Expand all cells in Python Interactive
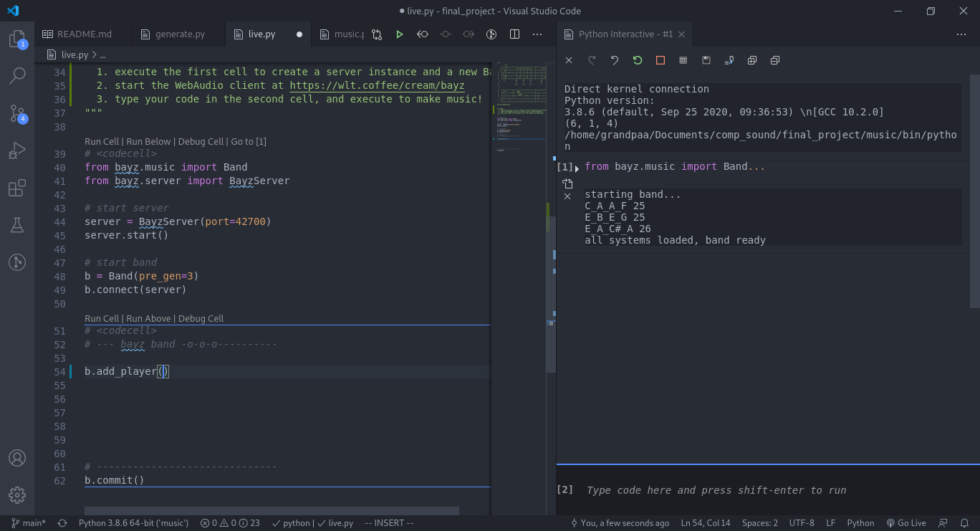Viewport: 980px width, 531px height. click(752, 61)
